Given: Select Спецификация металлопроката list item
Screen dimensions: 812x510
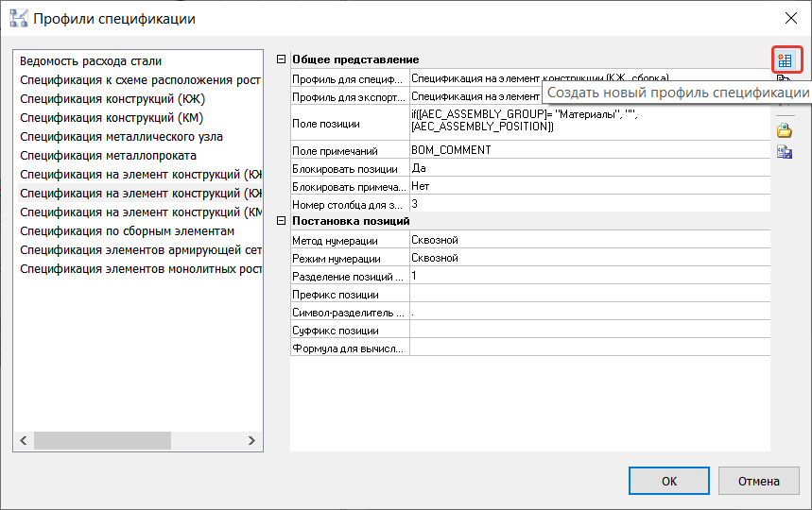Looking at the screenshot, I should [108, 156].
